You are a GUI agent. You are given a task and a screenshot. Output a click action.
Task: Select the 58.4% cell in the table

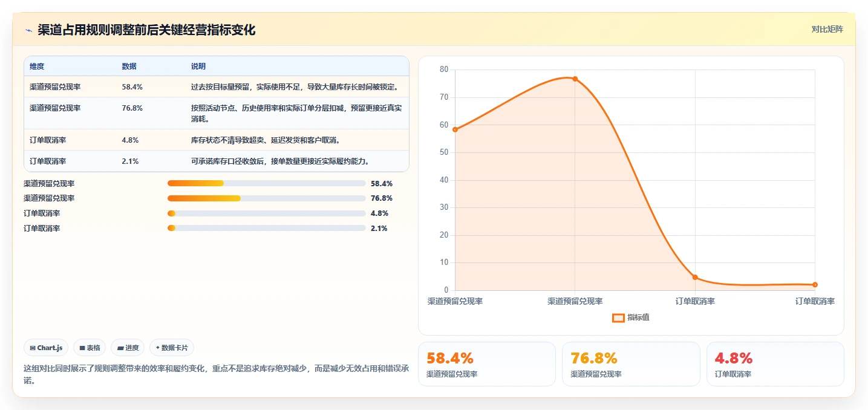[x=132, y=87]
